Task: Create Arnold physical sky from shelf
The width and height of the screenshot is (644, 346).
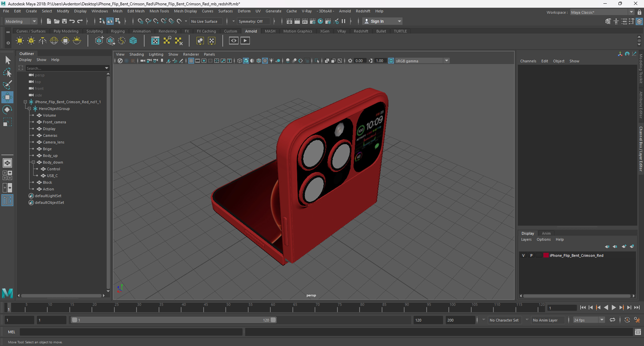Action: pyautogui.click(x=77, y=41)
